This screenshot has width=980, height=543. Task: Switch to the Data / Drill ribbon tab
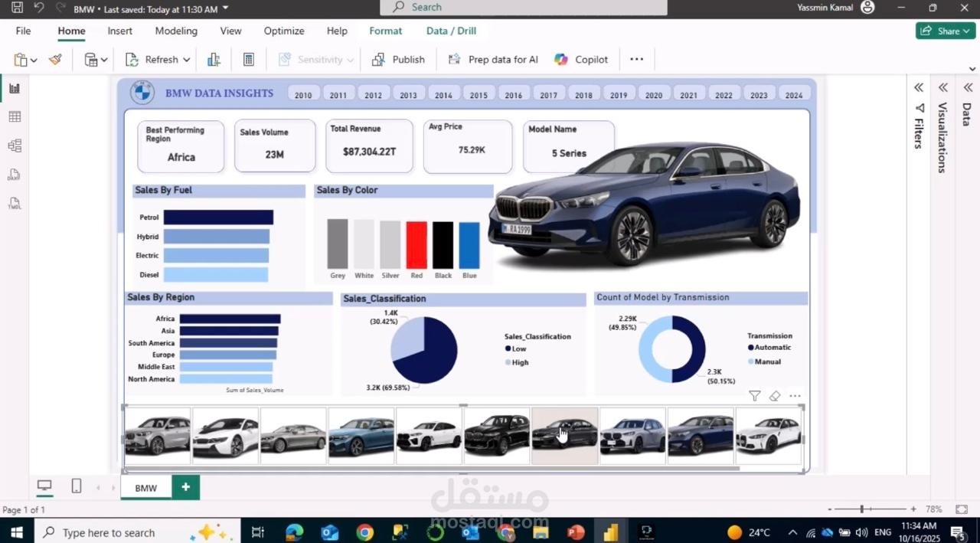(450, 31)
